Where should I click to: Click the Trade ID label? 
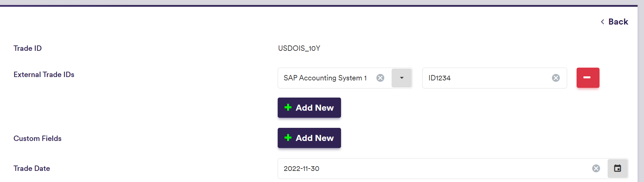tap(28, 48)
